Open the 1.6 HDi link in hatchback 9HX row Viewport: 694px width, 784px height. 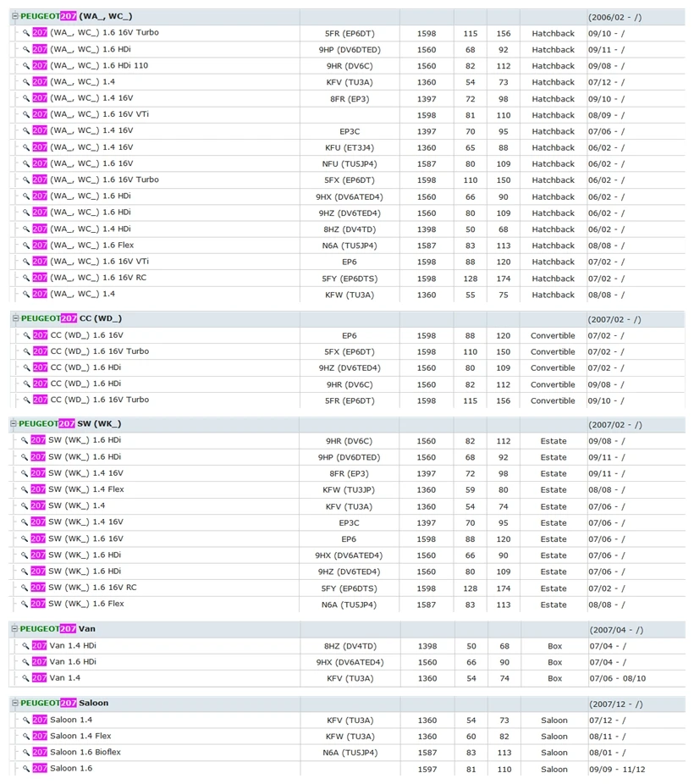81,196
